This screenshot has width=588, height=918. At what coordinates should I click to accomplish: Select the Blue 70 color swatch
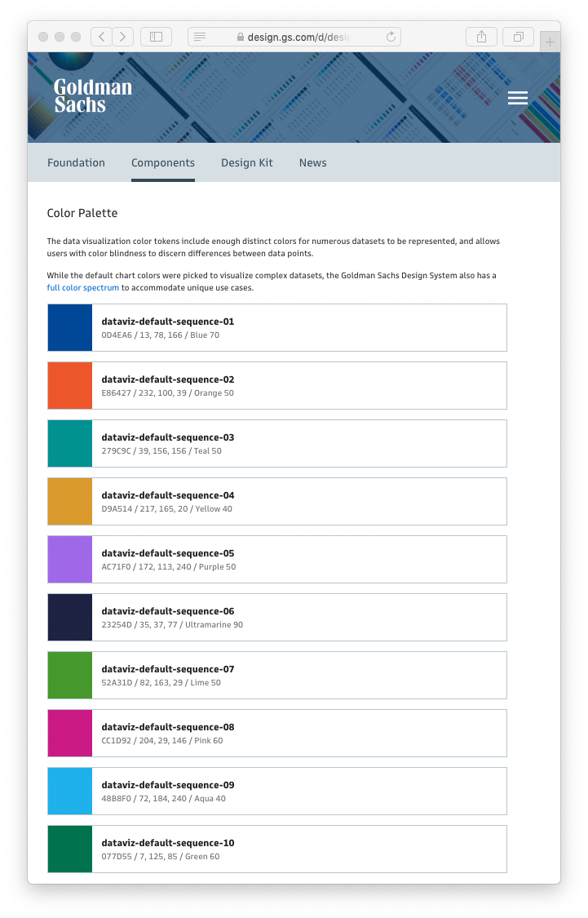click(70, 327)
